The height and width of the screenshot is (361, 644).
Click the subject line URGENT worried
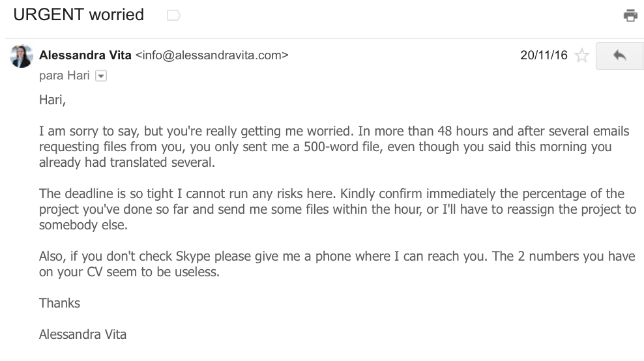tap(78, 15)
